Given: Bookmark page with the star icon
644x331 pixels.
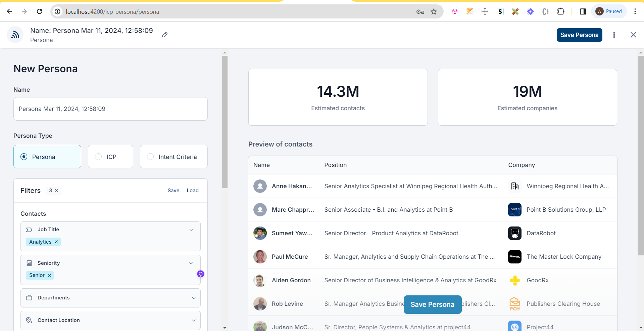Looking at the screenshot, I should click(434, 12).
